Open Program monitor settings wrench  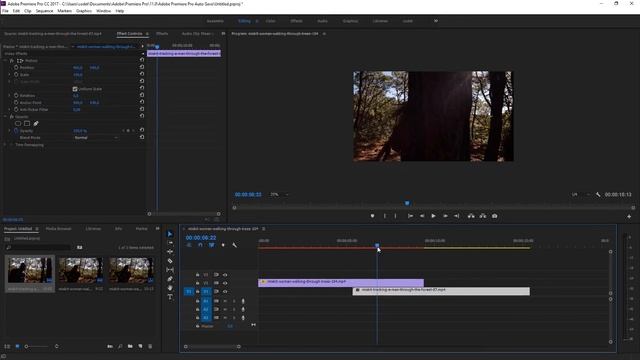[598, 195]
